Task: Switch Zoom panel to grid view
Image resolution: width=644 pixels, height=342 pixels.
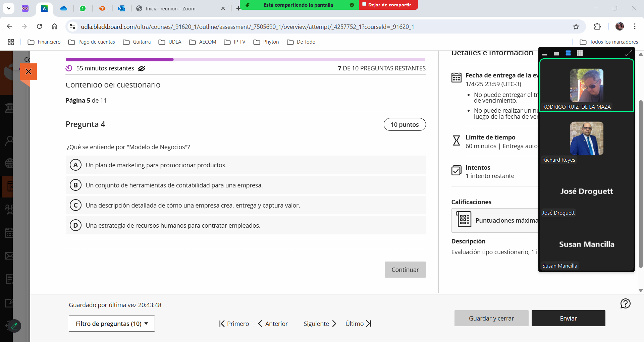Action: click(x=580, y=53)
